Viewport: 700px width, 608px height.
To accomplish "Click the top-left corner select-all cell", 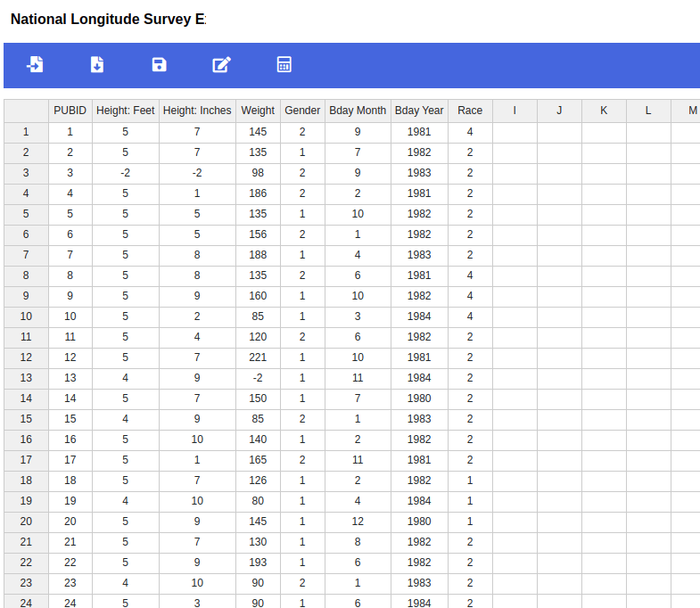I will 26,111.
